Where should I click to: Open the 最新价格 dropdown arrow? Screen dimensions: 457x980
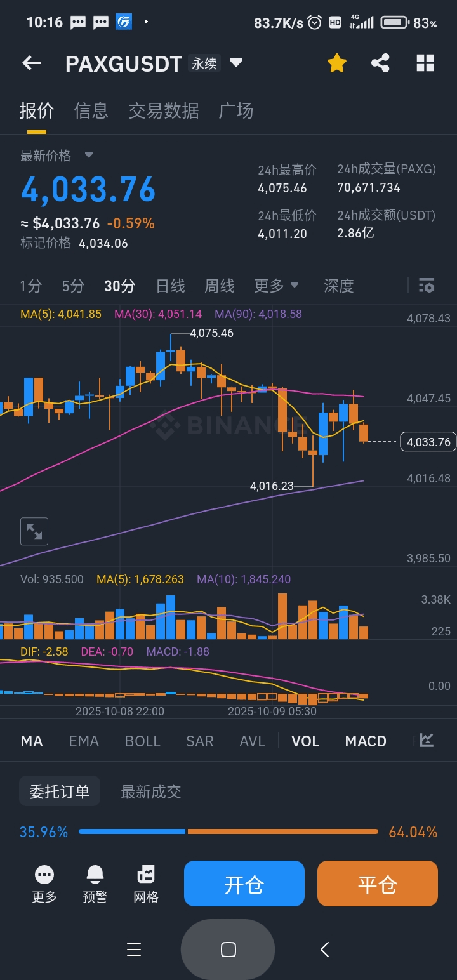point(89,155)
